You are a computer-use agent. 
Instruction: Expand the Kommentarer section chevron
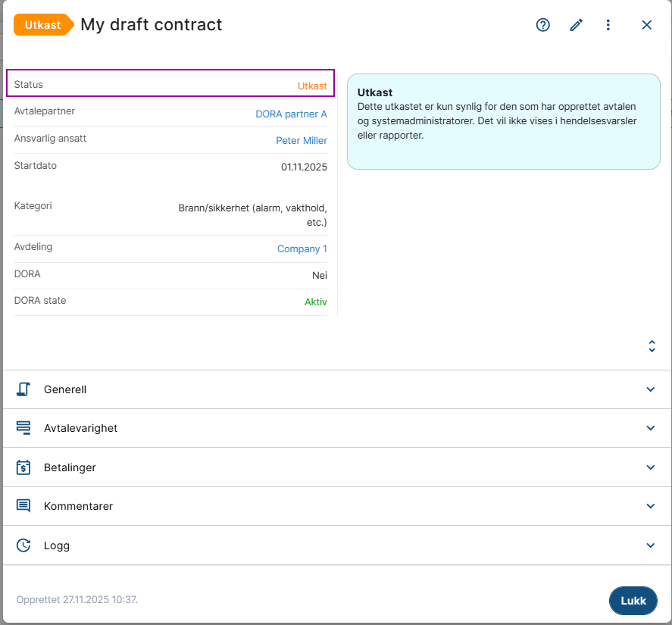(650, 506)
